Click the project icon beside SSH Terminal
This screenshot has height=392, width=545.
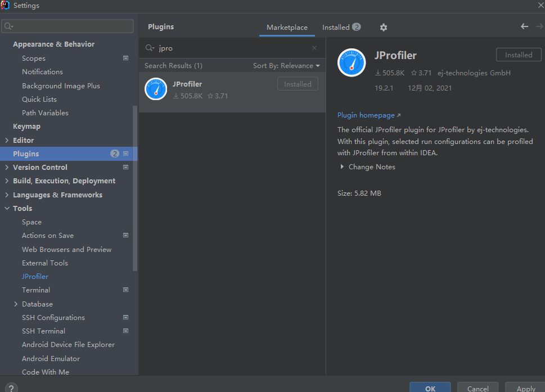coord(126,331)
